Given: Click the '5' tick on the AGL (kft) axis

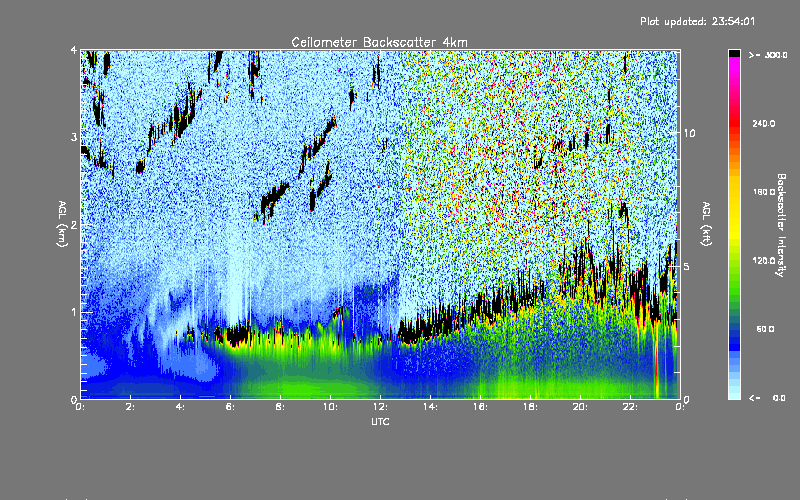Looking at the screenshot, I should [687, 266].
